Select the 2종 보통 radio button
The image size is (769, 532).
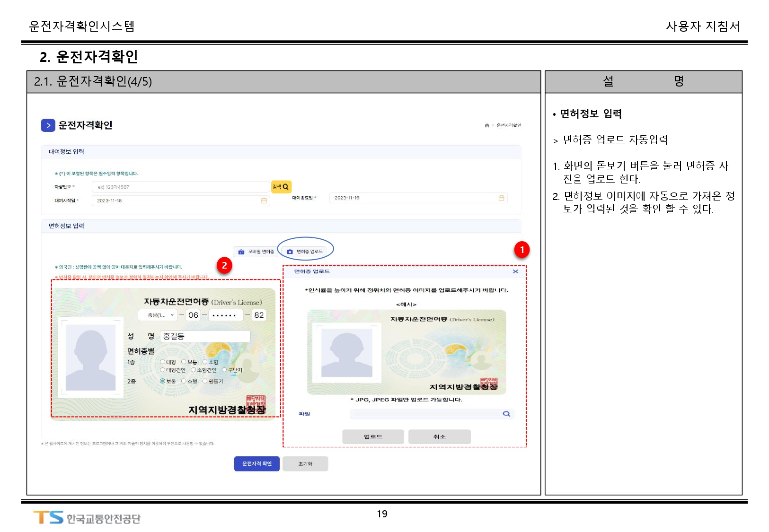pyautogui.click(x=163, y=381)
